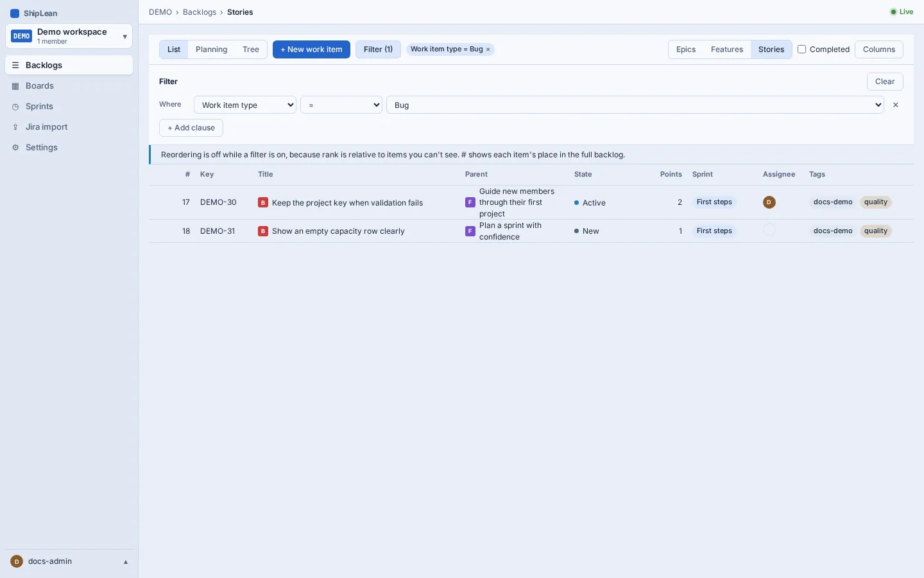Click the Sprints clock icon
Screen dimensions: 924x578
pyautogui.click(x=15, y=107)
